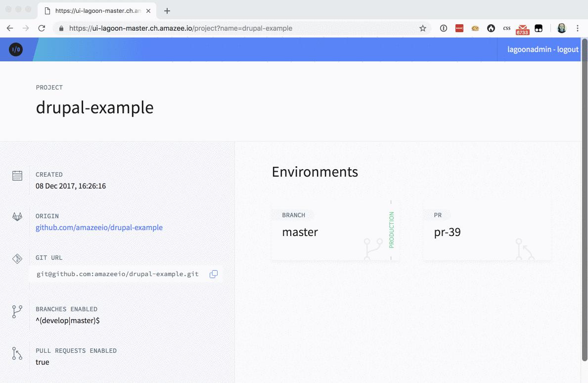Image resolution: width=588 pixels, height=383 pixels.
Task: Click the pull request icon beside PULL REQUESTS ENABLED
Action: coord(17,353)
